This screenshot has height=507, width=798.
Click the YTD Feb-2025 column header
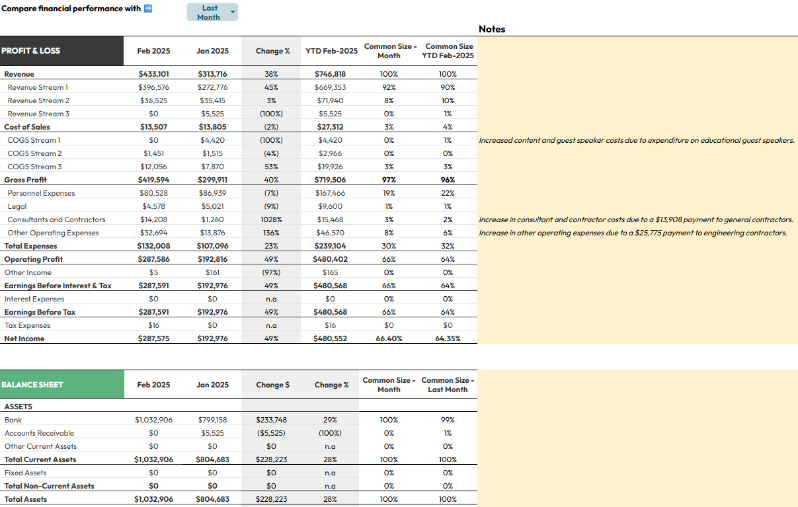tap(331, 51)
